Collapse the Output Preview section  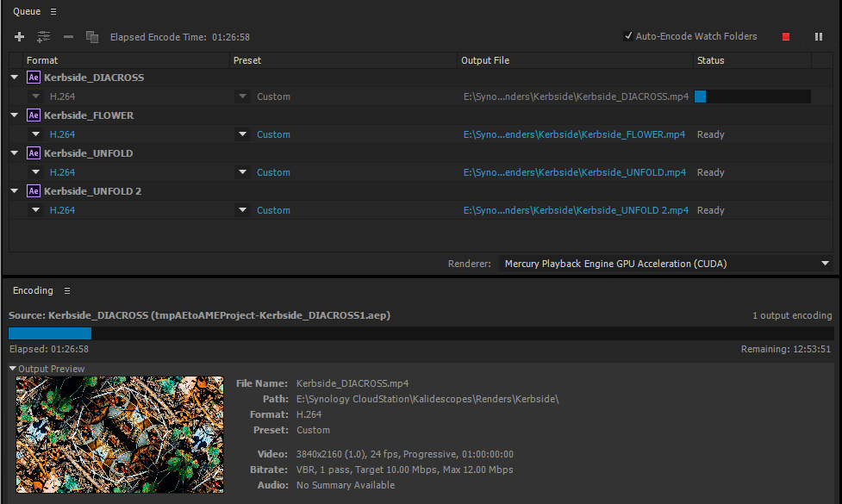tap(13, 369)
